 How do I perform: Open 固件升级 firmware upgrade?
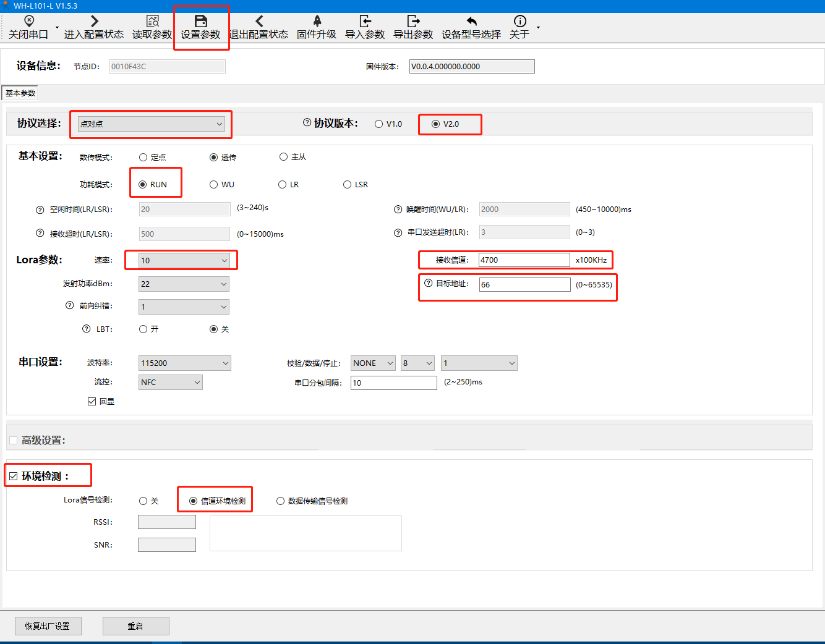[317, 22]
